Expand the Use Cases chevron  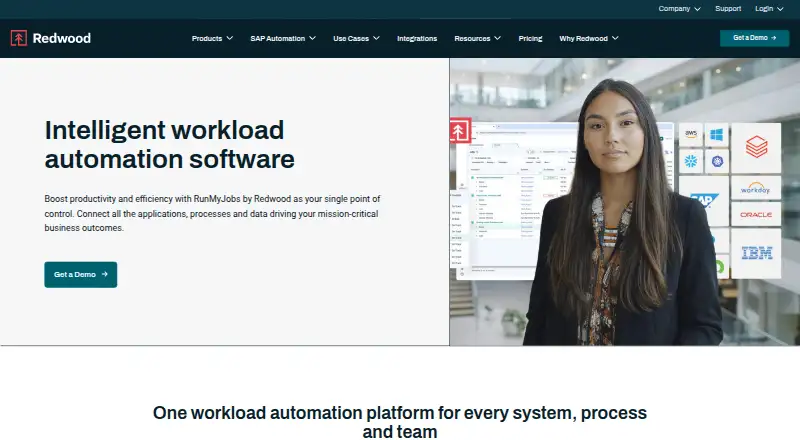(x=376, y=38)
